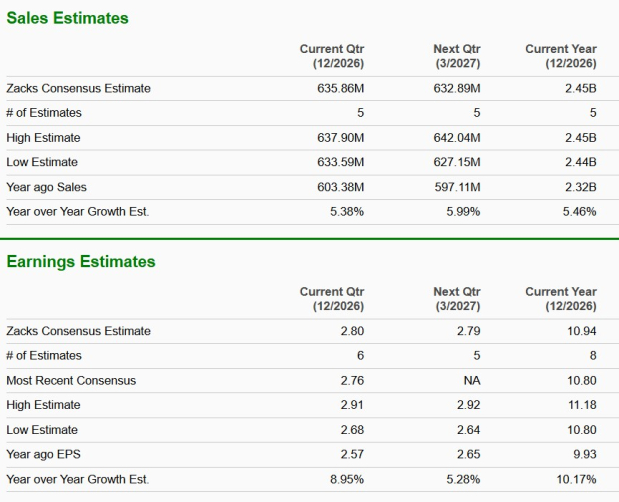The width and height of the screenshot is (619, 502).
Task: Select Sales Current Year (12/2026) column header
Action: point(561,56)
